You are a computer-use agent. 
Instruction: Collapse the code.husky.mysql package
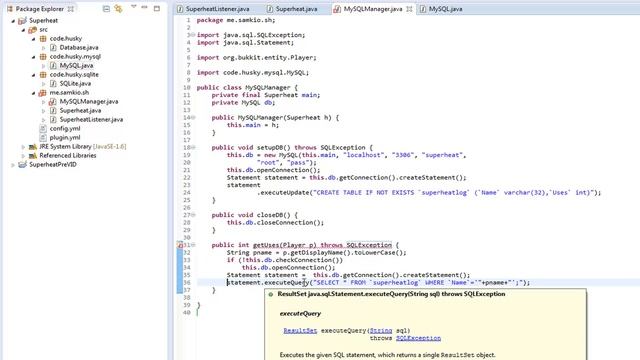click(33, 57)
